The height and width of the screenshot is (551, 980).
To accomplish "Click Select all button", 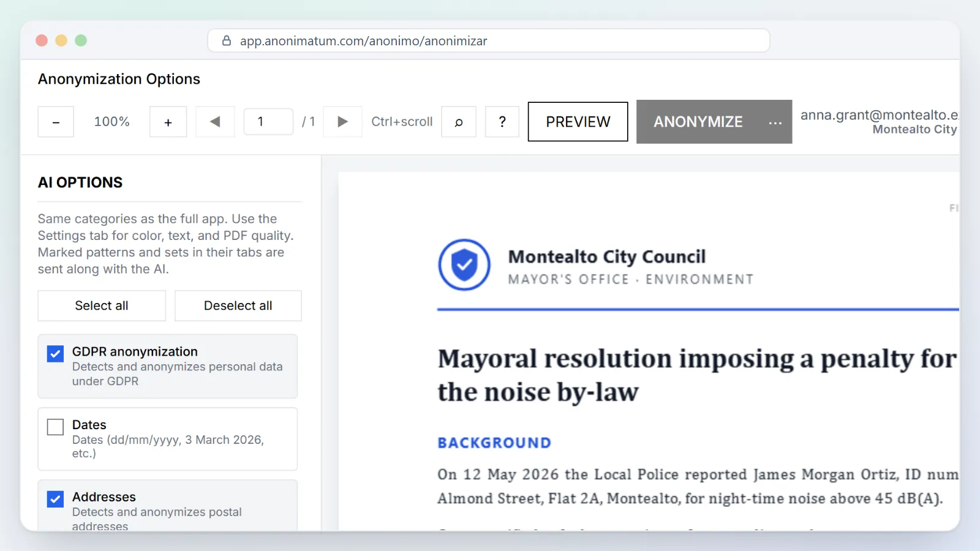I will (102, 305).
